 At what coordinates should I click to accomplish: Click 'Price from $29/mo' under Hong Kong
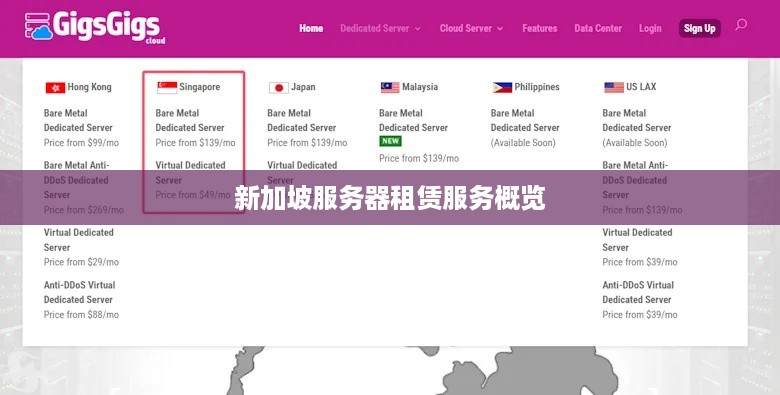(x=81, y=262)
